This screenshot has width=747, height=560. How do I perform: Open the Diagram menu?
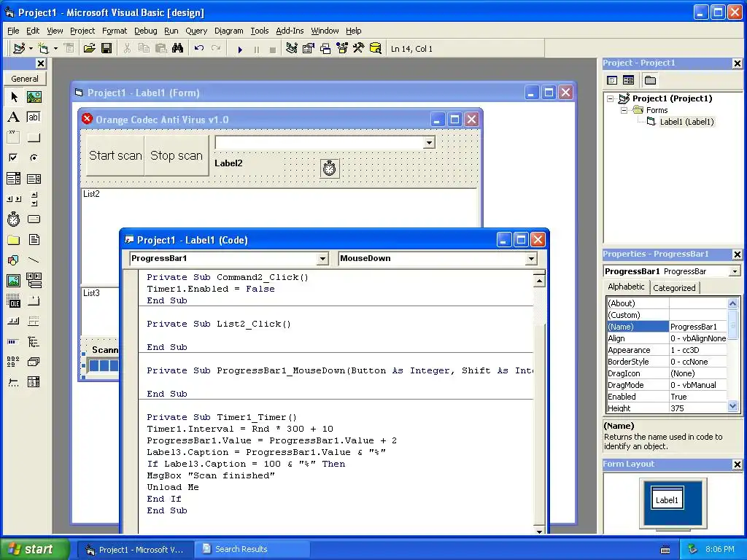228,31
